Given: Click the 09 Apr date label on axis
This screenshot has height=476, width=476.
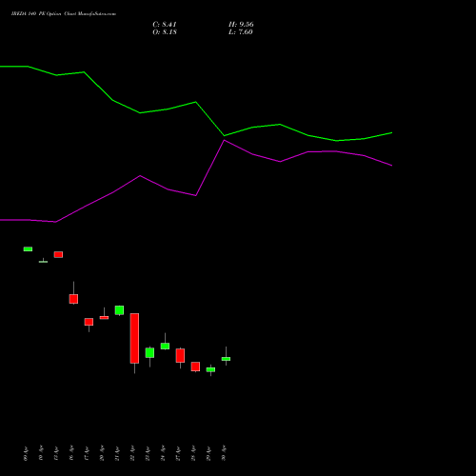Looking at the screenshot, I should (x=26, y=453).
